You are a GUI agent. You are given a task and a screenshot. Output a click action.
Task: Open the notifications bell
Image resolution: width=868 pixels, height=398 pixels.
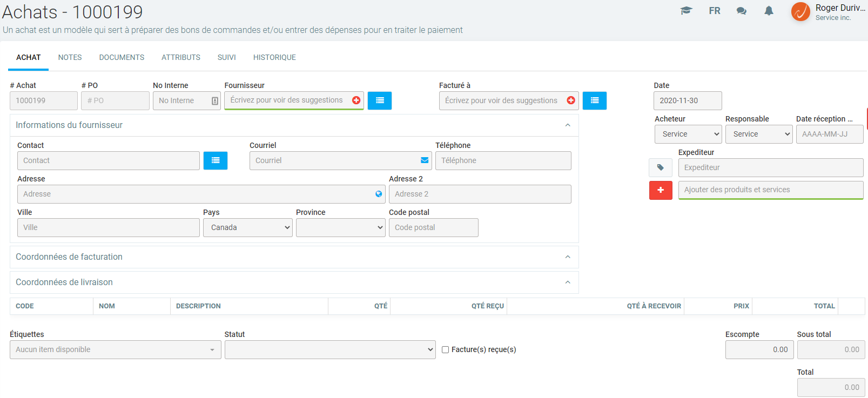[769, 11]
